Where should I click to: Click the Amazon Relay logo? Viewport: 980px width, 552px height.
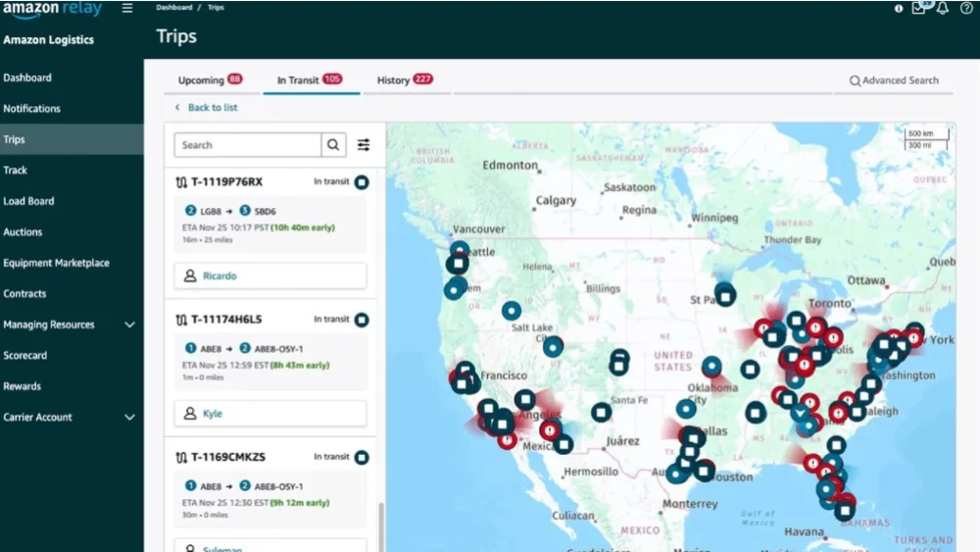click(53, 9)
